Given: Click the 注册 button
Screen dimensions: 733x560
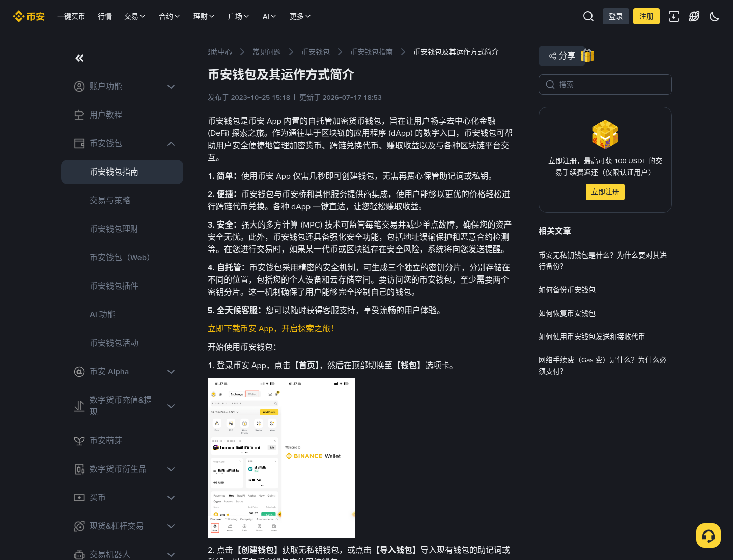Looking at the screenshot, I should [x=646, y=16].
